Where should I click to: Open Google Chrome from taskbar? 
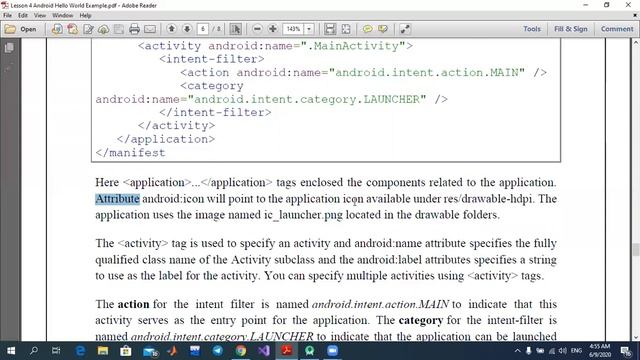[x=241, y=351]
